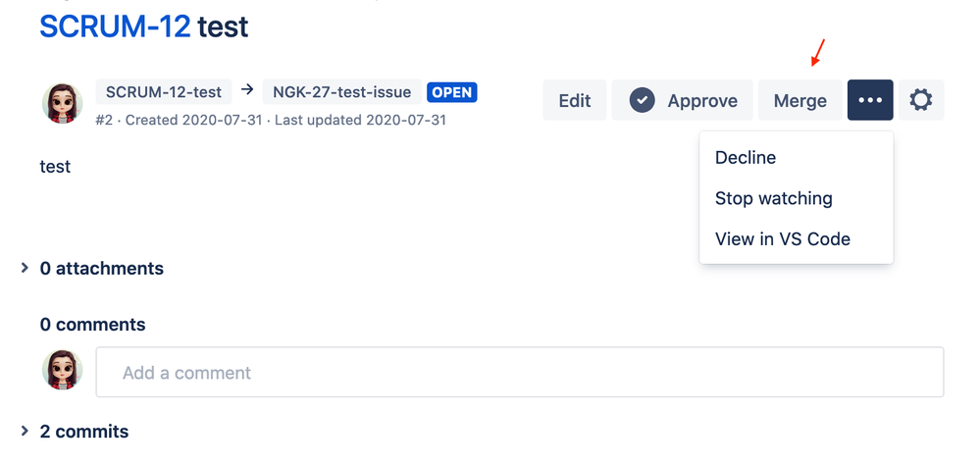The width and height of the screenshot is (980, 465).
Task: Click the Edit pull request button
Action: [575, 100]
